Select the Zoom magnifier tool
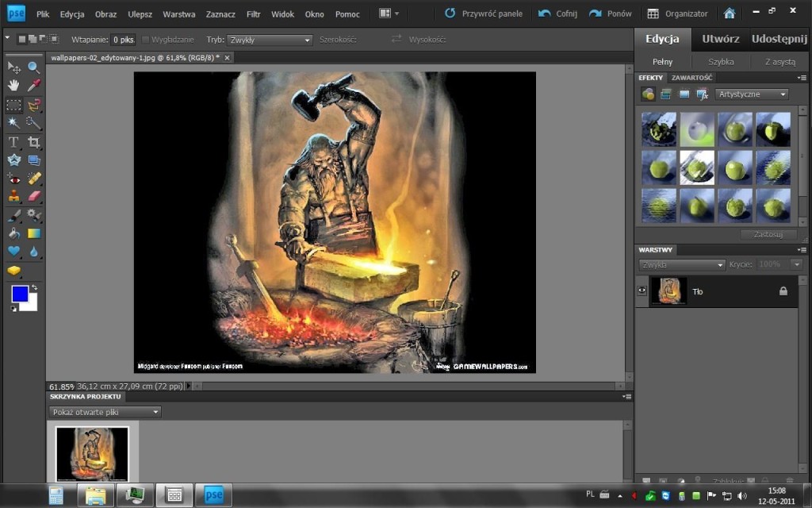812x508 pixels. tap(34, 68)
